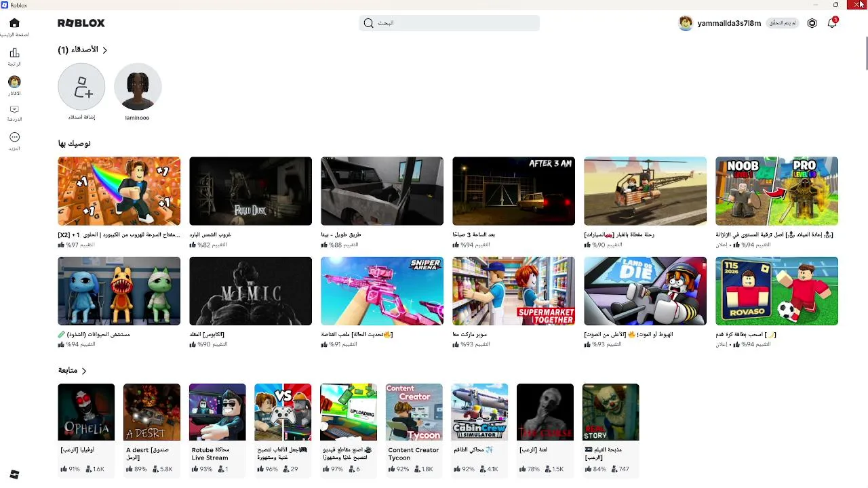Click the Add Friends circle icon

(81, 87)
